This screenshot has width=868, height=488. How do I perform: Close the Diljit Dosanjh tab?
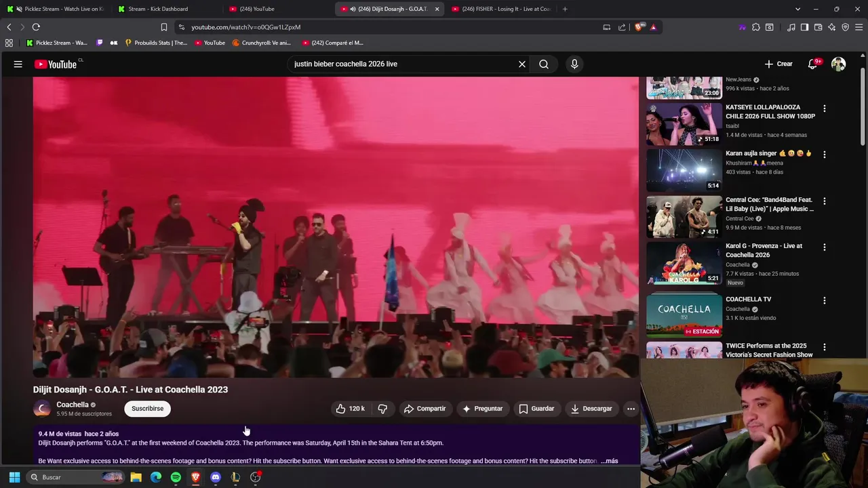click(x=437, y=9)
